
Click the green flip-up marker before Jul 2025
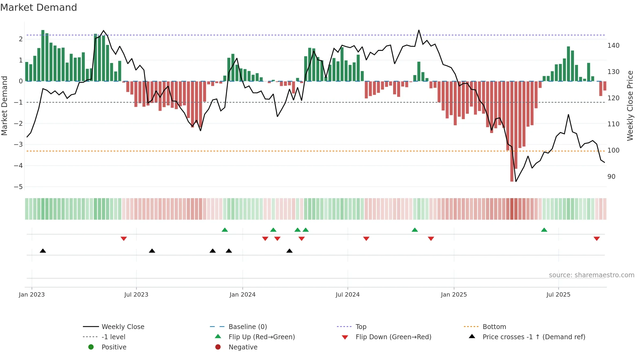pos(544,230)
